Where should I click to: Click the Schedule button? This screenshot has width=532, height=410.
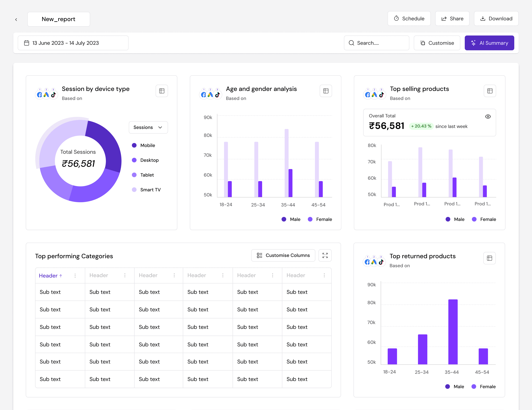(409, 18)
